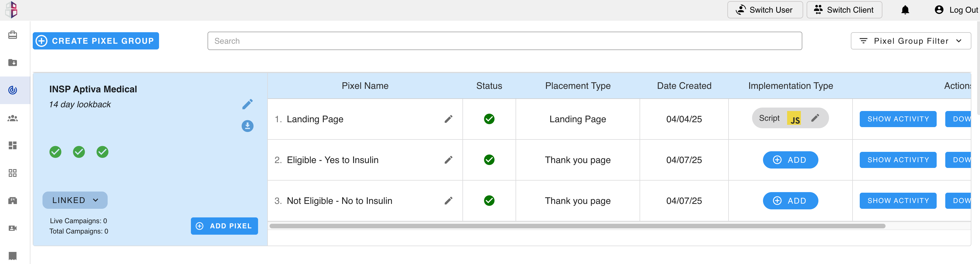Click first green check in pixel group panel
The image size is (980, 264).
point(55,152)
